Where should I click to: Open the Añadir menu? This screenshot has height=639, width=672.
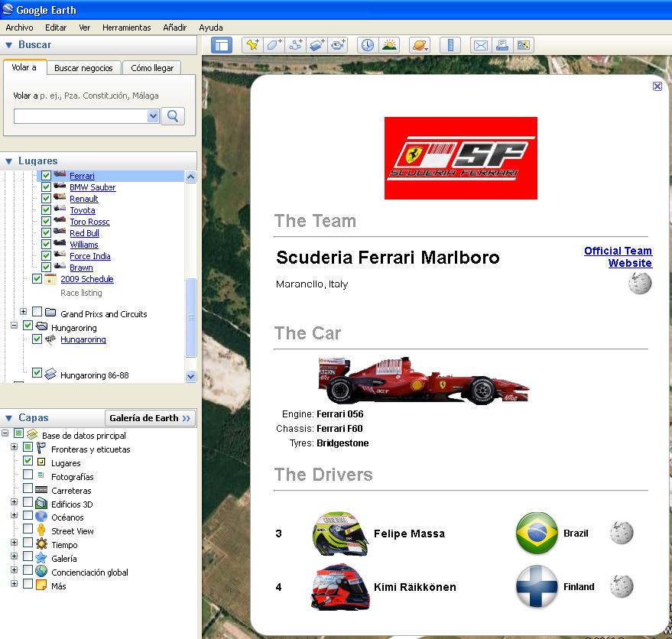[175, 28]
